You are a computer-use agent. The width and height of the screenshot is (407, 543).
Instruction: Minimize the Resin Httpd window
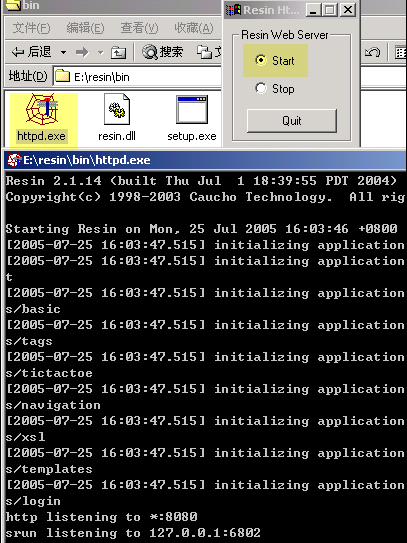click(x=314, y=10)
